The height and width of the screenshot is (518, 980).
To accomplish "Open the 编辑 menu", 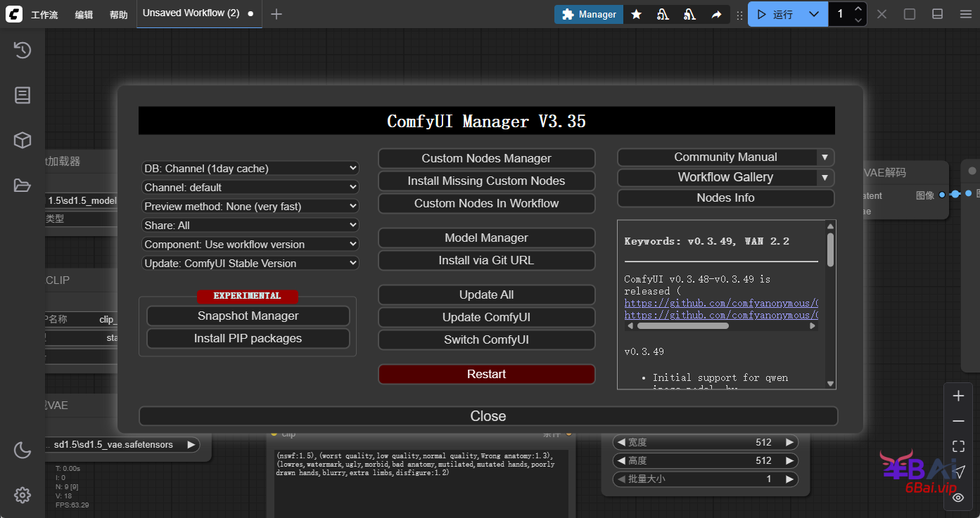I will coord(84,15).
